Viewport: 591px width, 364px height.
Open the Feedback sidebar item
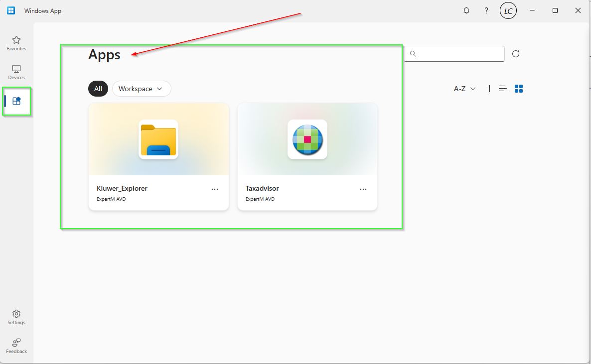pos(16,346)
